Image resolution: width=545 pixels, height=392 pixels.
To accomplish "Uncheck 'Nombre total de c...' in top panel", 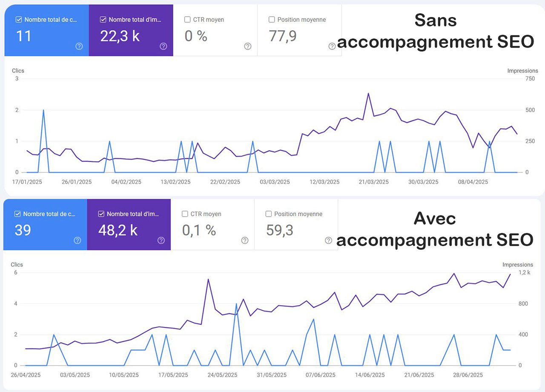I will click(18, 19).
